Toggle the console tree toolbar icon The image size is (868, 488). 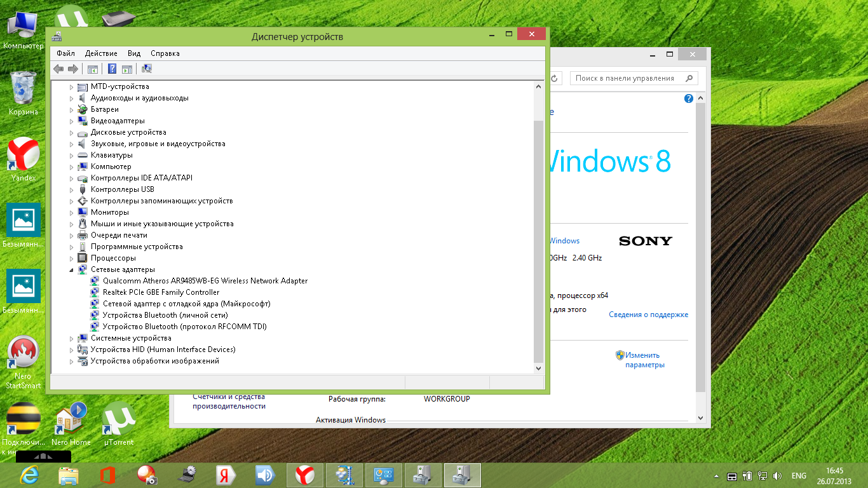(93, 69)
